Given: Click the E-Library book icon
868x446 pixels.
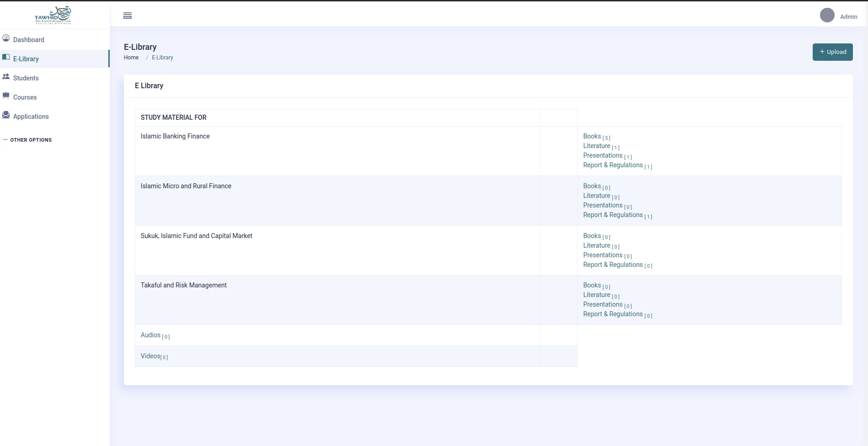Looking at the screenshot, I should [6, 57].
